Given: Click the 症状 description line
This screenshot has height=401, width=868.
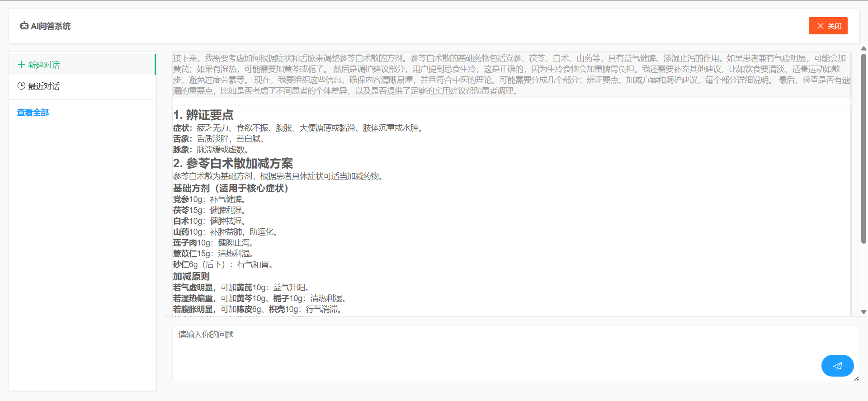Looking at the screenshot, I should click(x=298, y=128).
